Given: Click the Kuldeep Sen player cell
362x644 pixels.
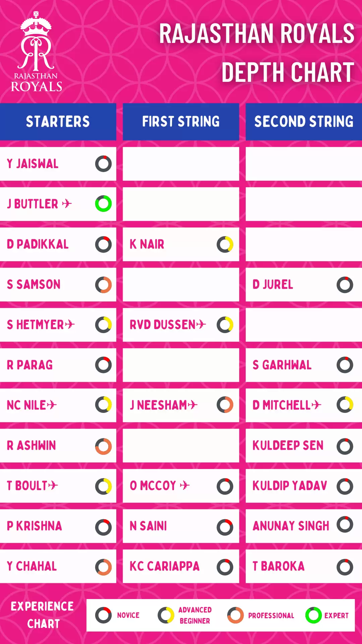Looking at the screenshot, I should coord(304,445).
